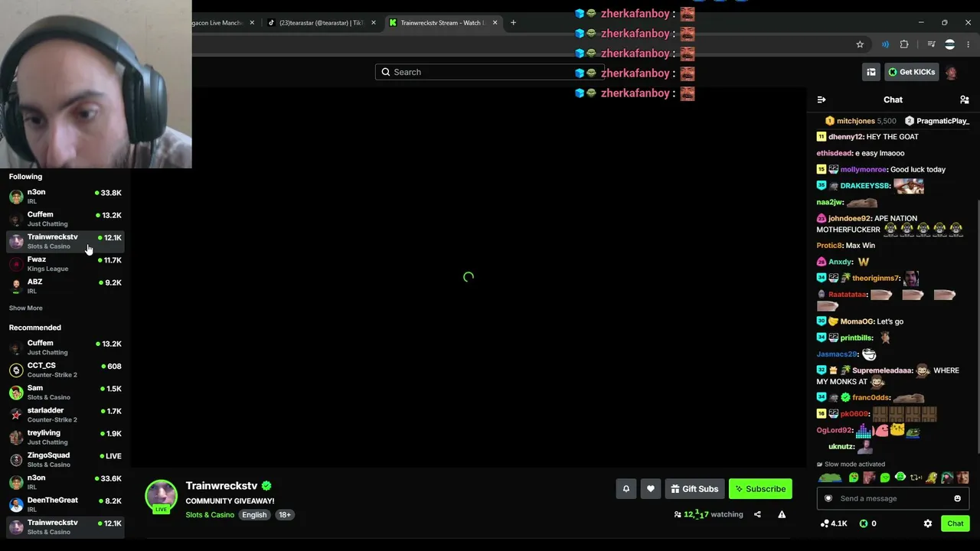Click the English language tag
The height and width of the screenshot is (551, 980).
tap(254, 515)
